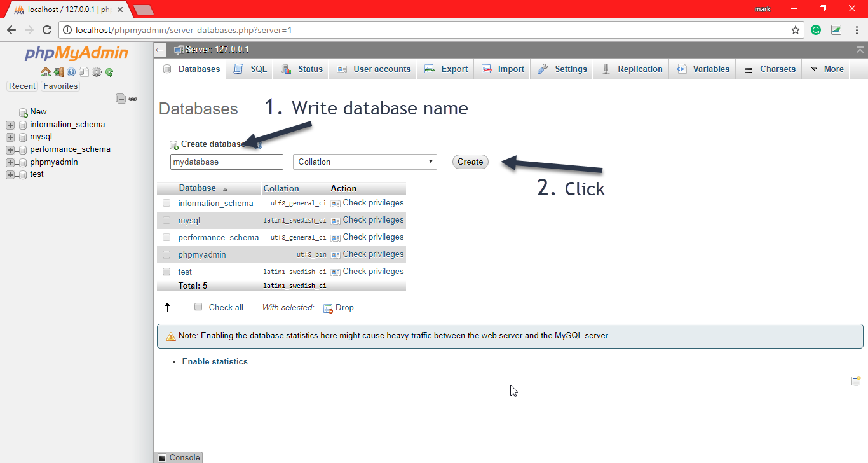Tick the phpmyadmin row checkbox
Image resolution: width=868 pixels, height=463 pixels.
166,254
